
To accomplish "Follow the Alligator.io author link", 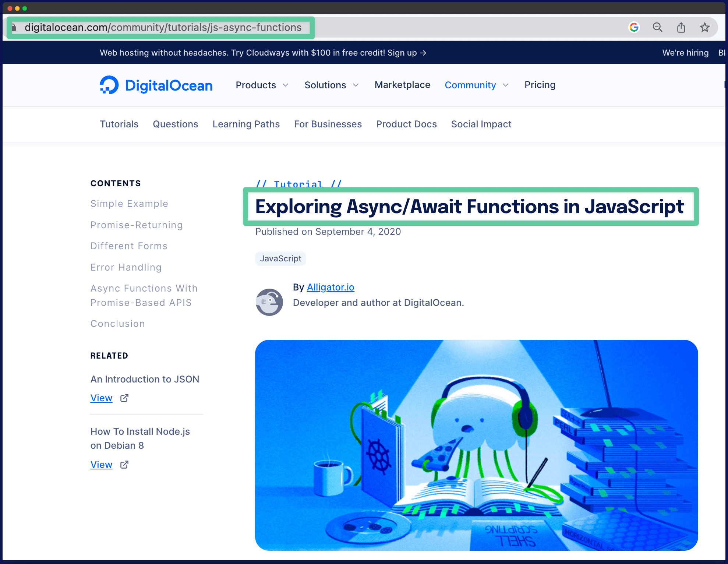I will point(330,287).
